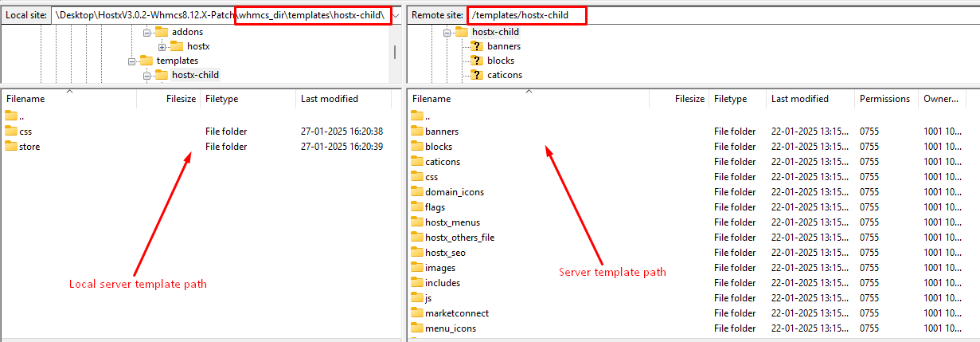Screen dimensions: 980x342
Task: Click the local tree vertical scrollbar
Action: (x=395, y=52)
